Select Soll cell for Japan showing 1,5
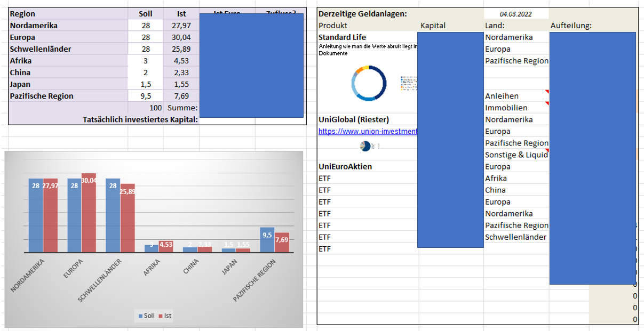The width and height of the screenshot is (644, 331). pos(145,84)
